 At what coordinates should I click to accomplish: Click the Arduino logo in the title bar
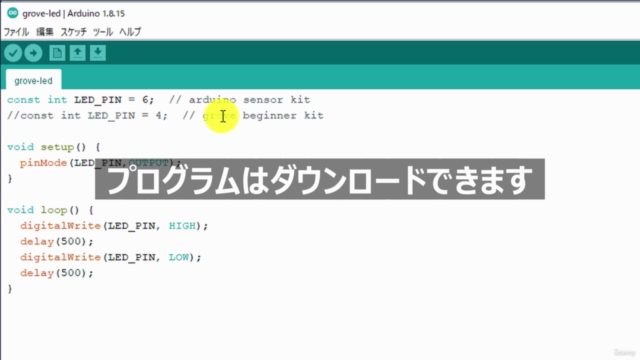coord(13,13)
